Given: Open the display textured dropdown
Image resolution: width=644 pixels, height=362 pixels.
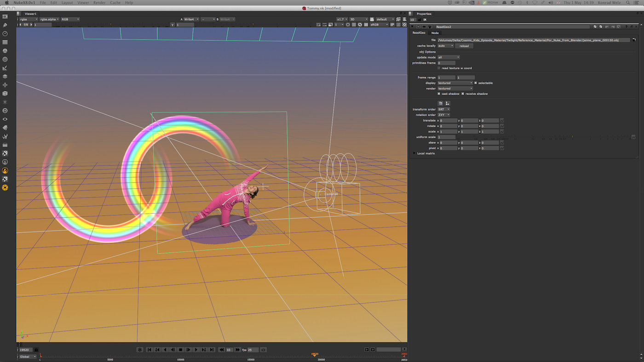Looking at the screenshot, I should click(x=455, y=83).
